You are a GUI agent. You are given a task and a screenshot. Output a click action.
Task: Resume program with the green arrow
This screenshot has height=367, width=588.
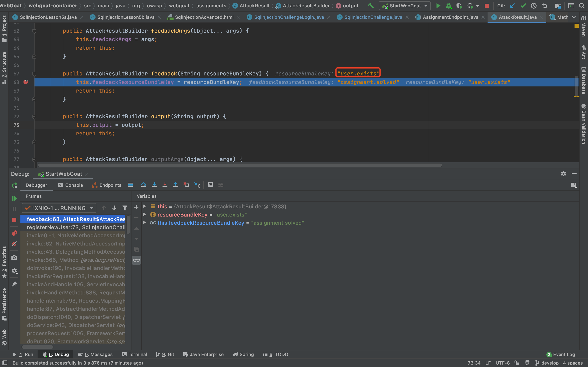14,198
